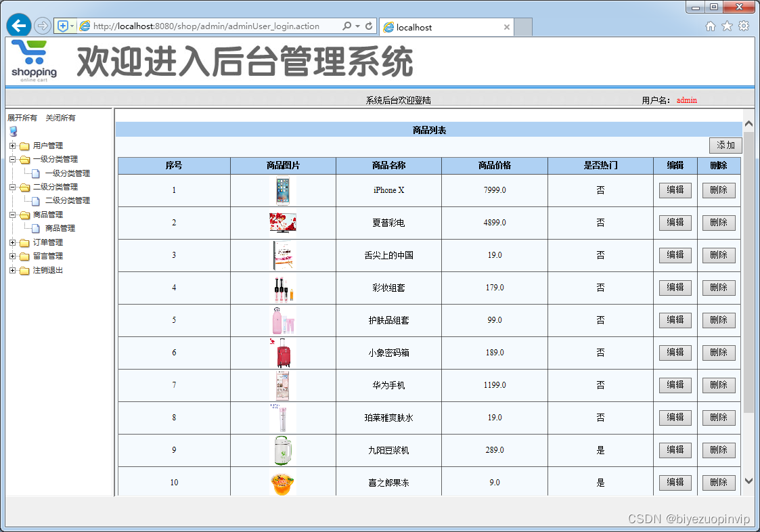Open the 二级分类管理 child page link
This screenshot has height=532, width=760.
coord(68,201)
